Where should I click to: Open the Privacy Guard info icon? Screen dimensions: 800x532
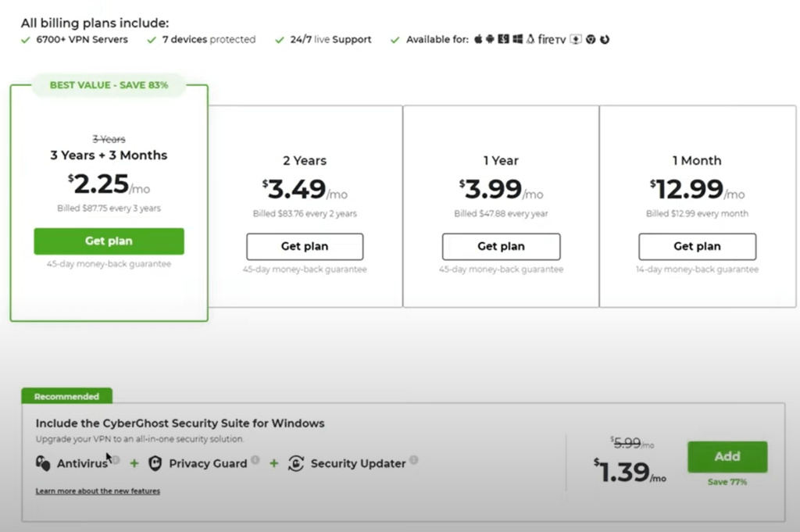coord(255,459)
